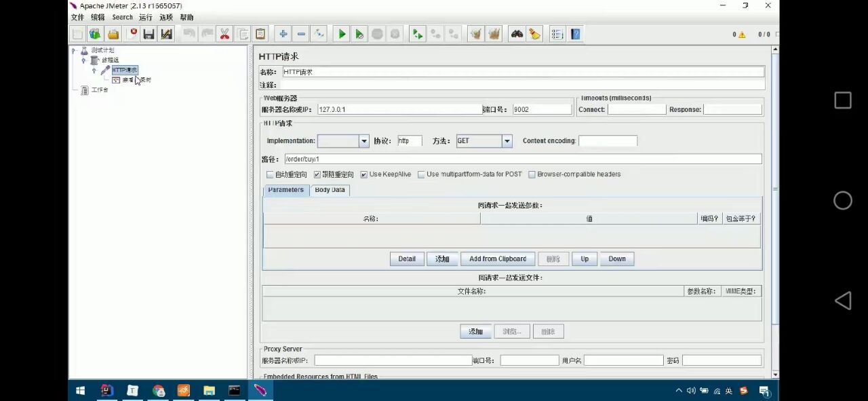The width and height of the screenshot is (868, 401).
Task: Open File Explorer from the taskbar
Action: pos(209,391)
